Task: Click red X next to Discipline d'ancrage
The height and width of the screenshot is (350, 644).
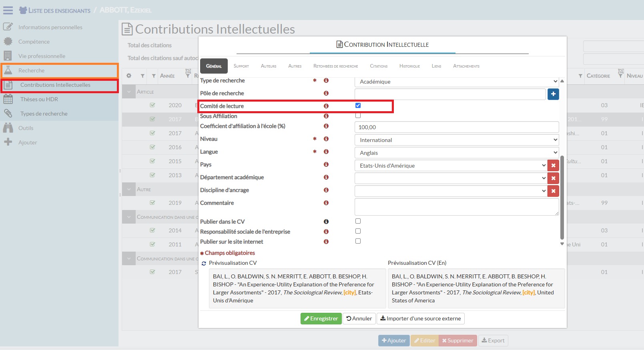Action: [x=553, y=191]
